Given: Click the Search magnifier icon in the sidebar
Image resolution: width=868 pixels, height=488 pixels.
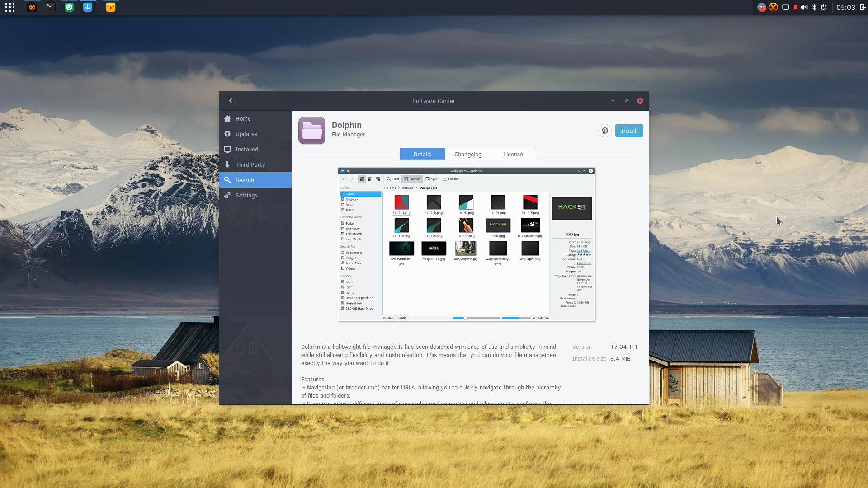Looking at the screenshot, I should 227,180.
